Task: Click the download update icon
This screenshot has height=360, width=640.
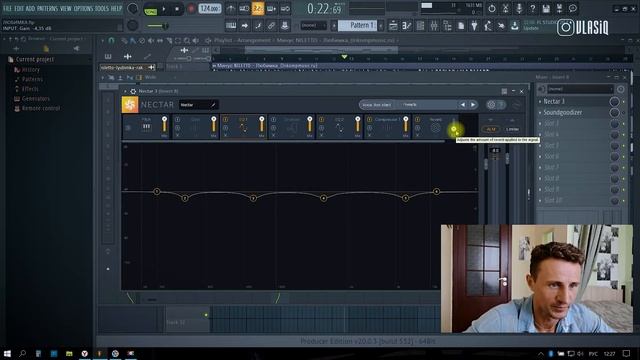Action: coord(515,26)
